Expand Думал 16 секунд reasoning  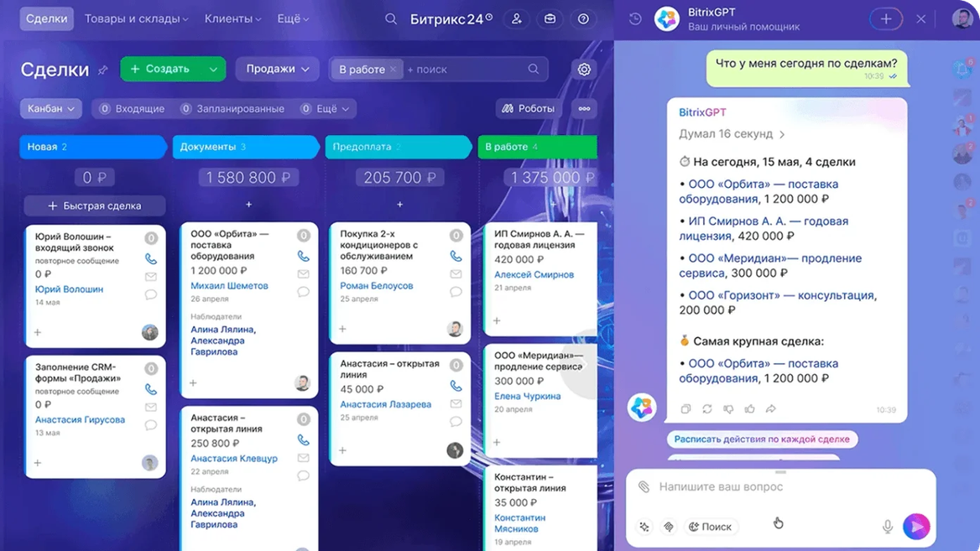pos(732,134)
